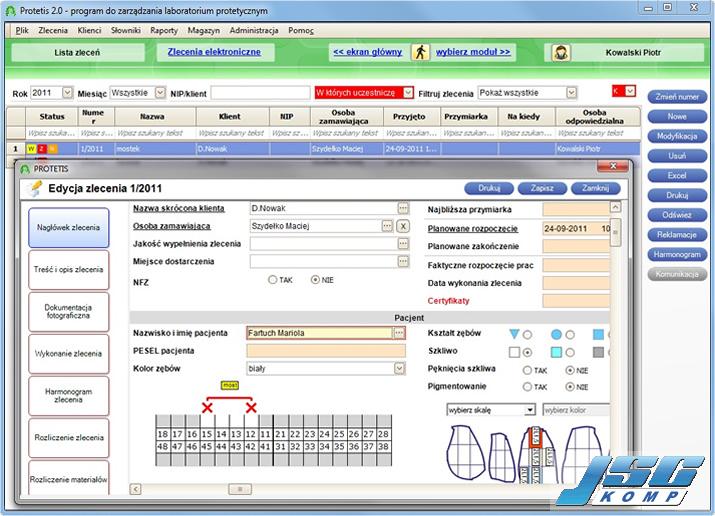The height and width of the screenshot is (516, 715).
Task: Switch to Harmonogram zlecenia tab
Action: (x=68, y=395)
